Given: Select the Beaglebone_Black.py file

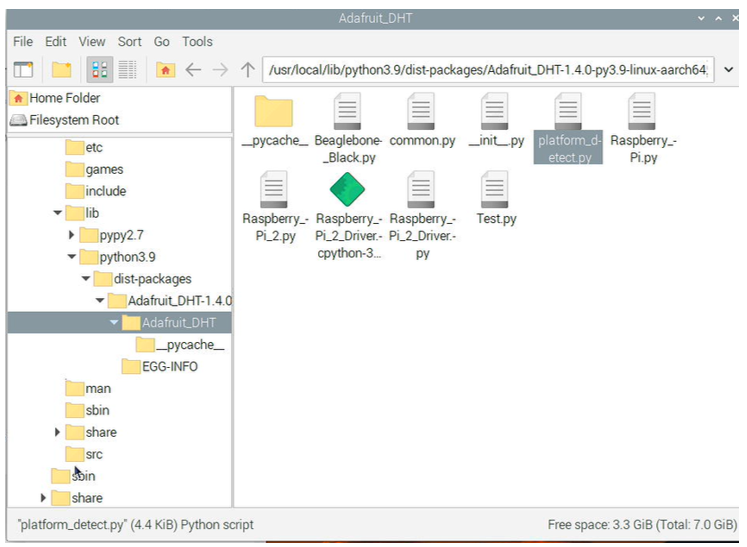Looking at the screenshot, I should pyautogui.click(x=348, y=129).
